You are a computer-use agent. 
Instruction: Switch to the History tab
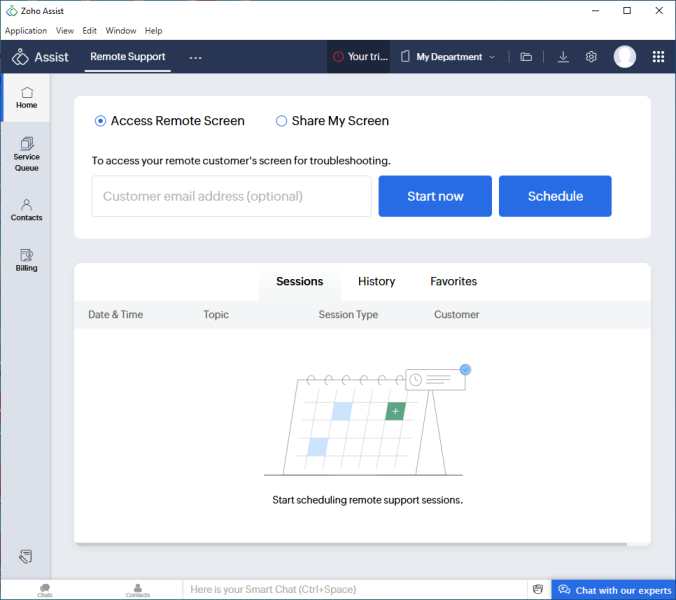(x=376, y=281)
